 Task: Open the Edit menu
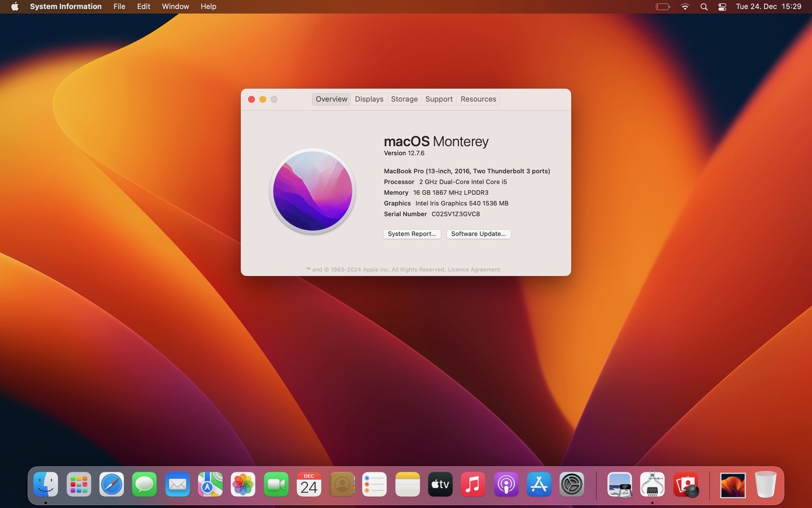144,7
